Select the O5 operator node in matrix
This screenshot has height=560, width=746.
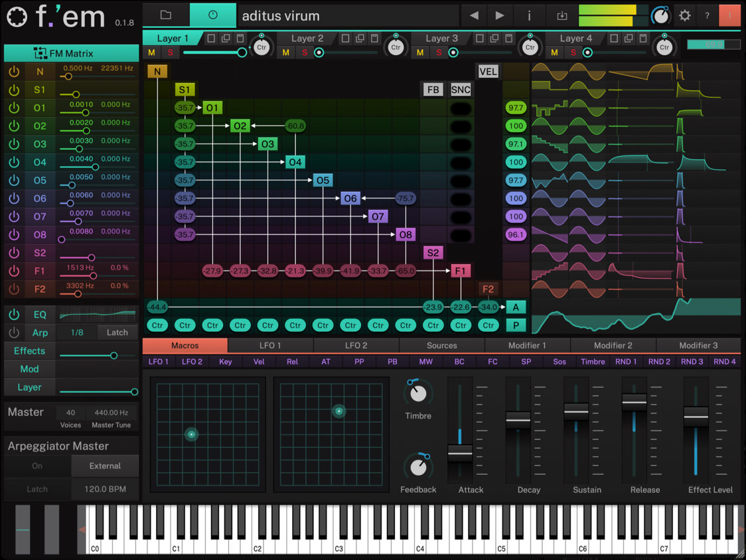tap(323, 180)
